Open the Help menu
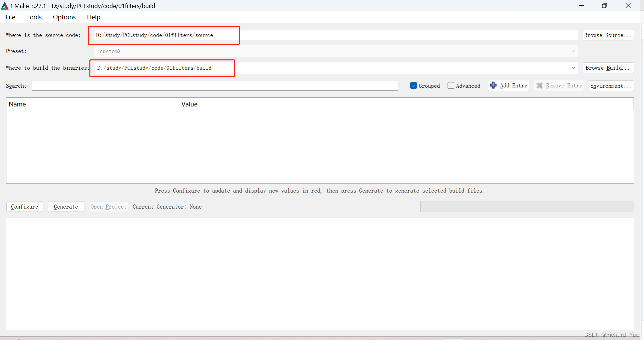 [93, 17]
